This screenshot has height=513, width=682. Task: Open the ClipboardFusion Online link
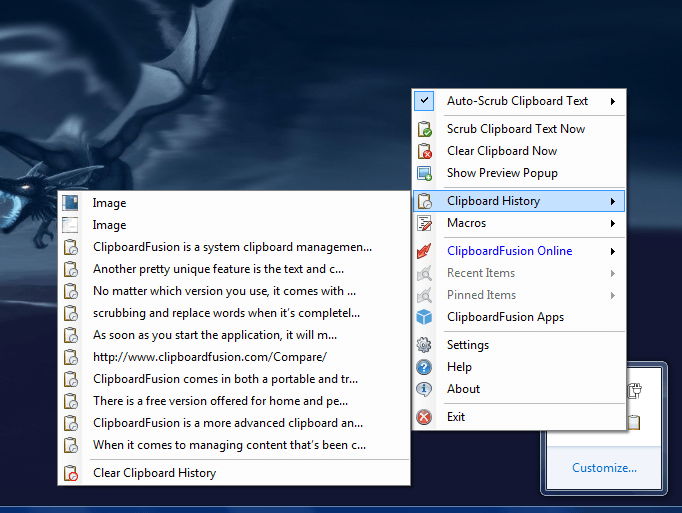pos(510,251)
